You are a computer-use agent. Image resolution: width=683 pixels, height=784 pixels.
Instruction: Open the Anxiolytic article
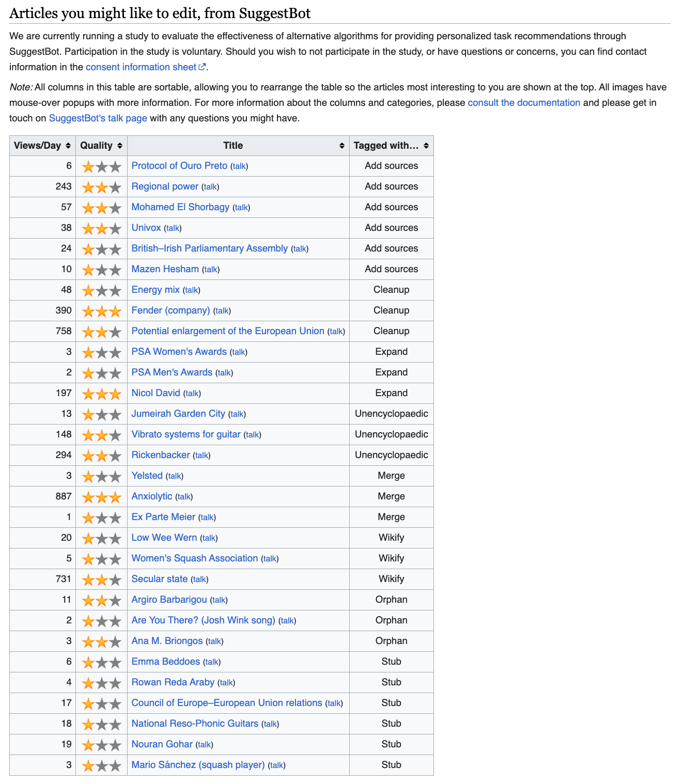[x=151, y=496]
